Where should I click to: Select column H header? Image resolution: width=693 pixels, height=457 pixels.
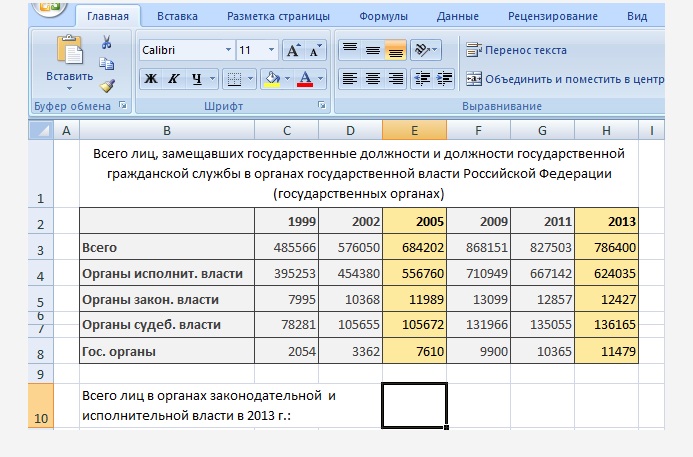coord(606,130)
